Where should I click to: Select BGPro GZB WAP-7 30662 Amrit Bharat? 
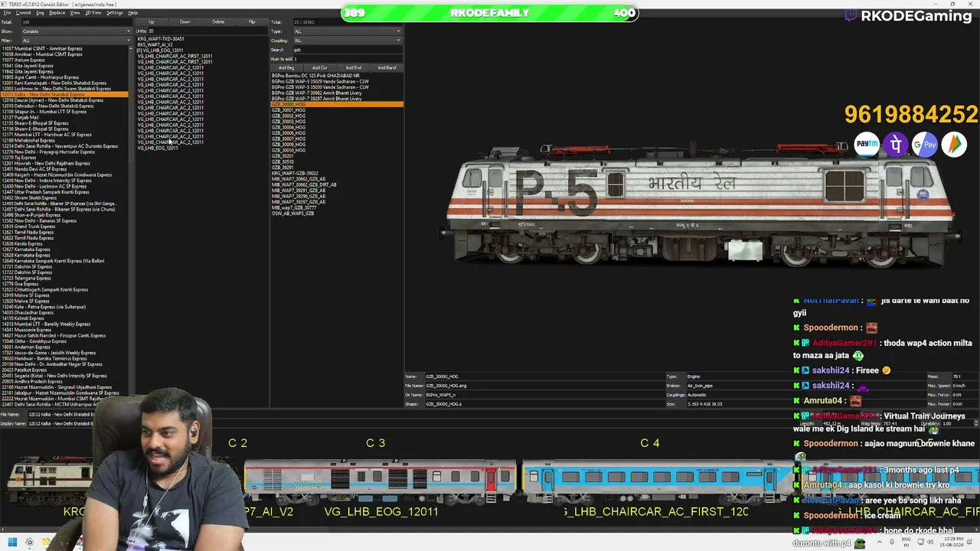pyautogui.click(x=337, y=93)
